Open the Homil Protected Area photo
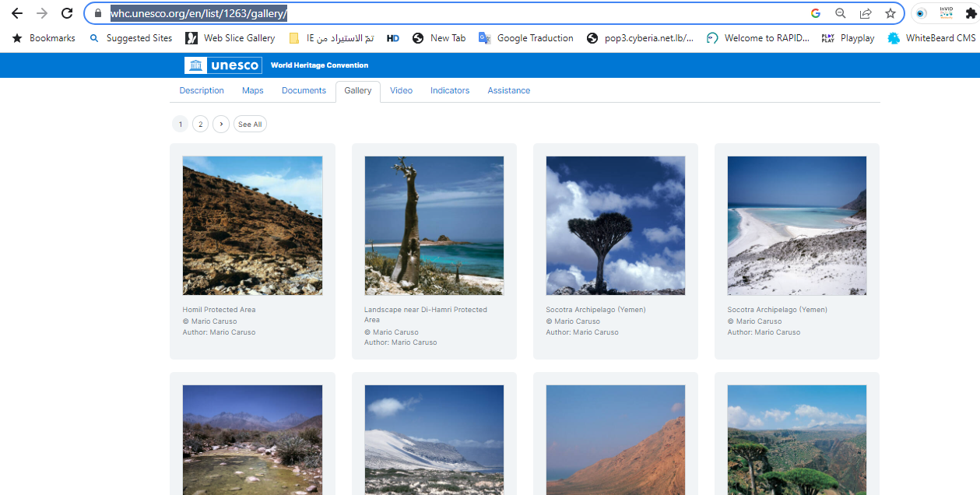980x495 pixels. tap(252, 226)
